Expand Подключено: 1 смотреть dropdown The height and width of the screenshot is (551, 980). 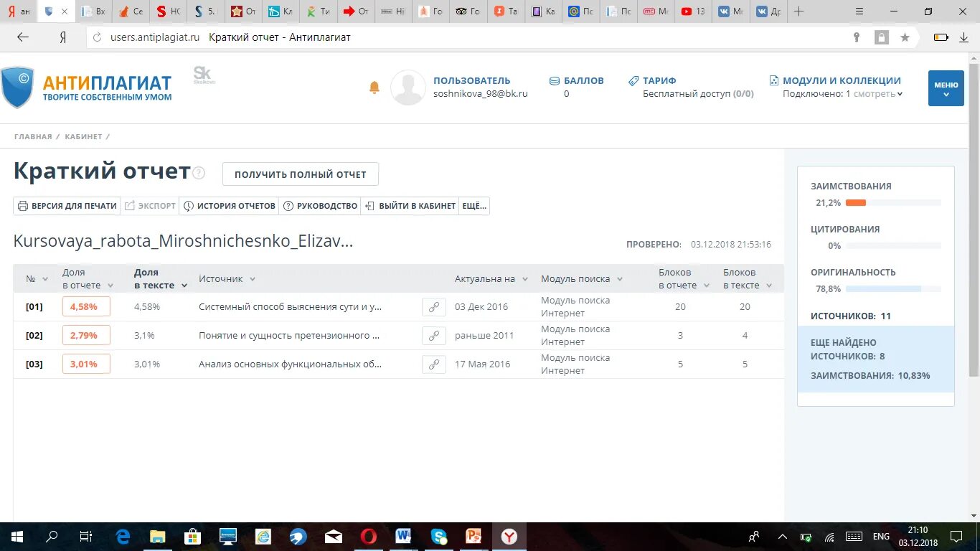click(842, 94)
